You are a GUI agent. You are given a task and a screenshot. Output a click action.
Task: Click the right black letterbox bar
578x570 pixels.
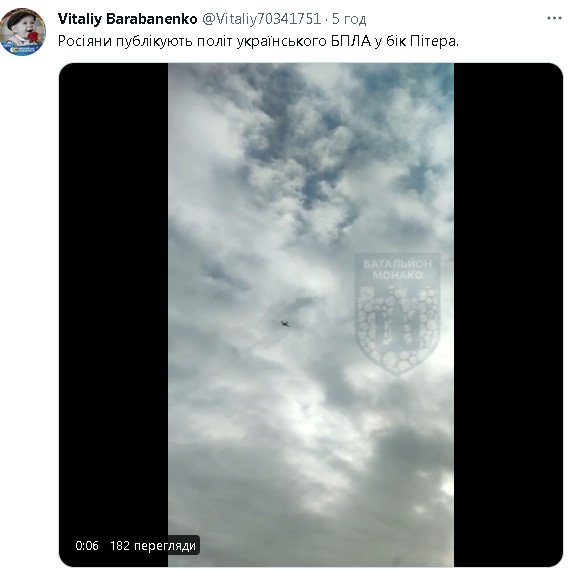click(x=508, y=314)
